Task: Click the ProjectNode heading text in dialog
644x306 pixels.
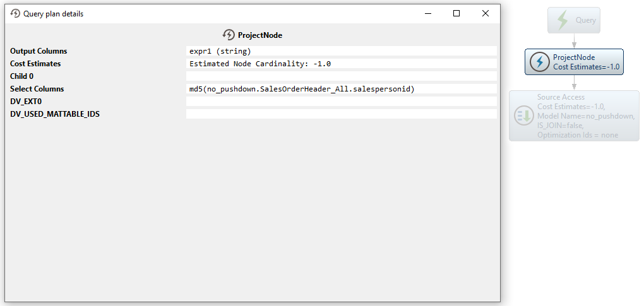Action: click(260, 35)
